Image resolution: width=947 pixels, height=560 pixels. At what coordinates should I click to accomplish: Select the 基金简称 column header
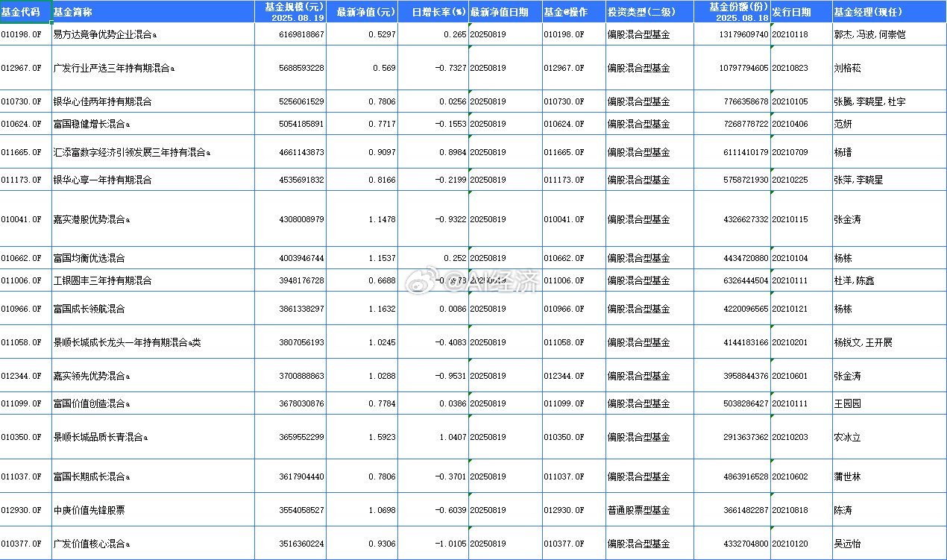[153, 12]
